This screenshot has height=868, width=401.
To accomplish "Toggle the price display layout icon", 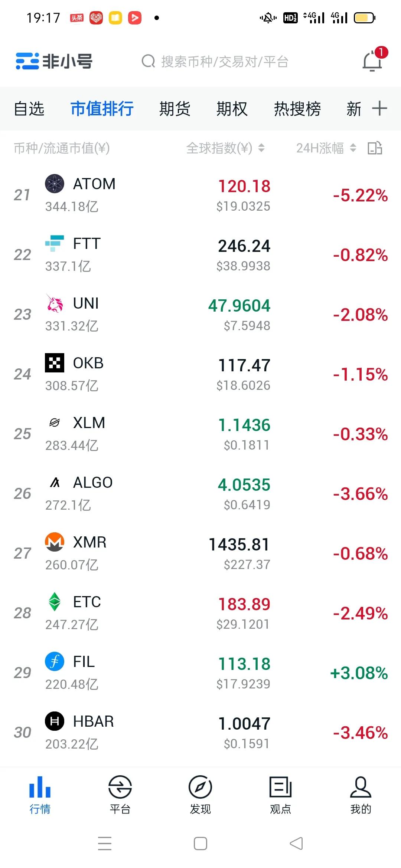I will click(375, 148).
